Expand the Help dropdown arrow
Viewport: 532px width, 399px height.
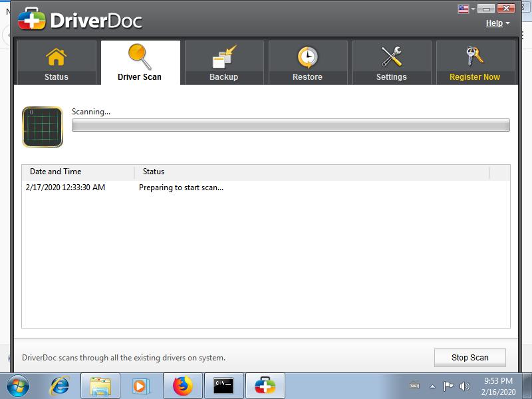(507, 23)
